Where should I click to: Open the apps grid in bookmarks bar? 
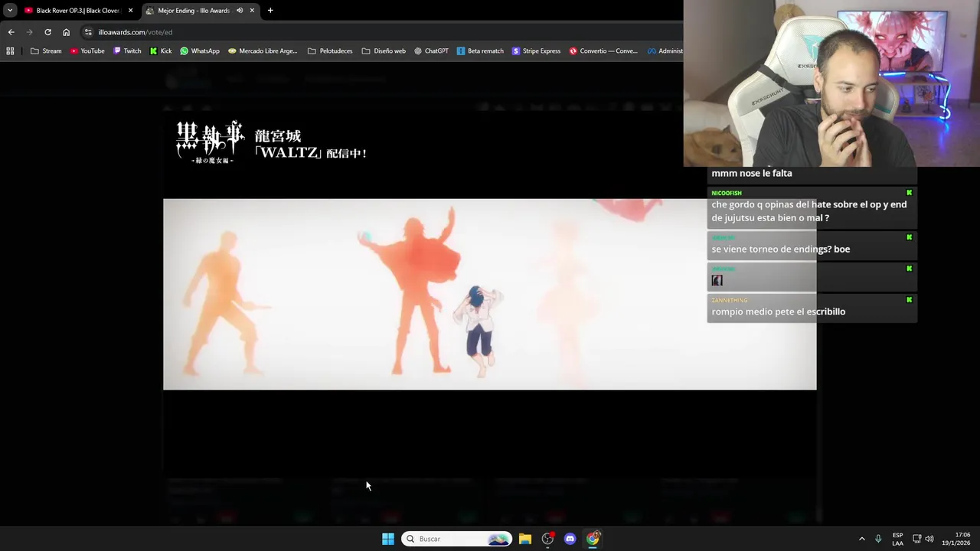(10, 51)
